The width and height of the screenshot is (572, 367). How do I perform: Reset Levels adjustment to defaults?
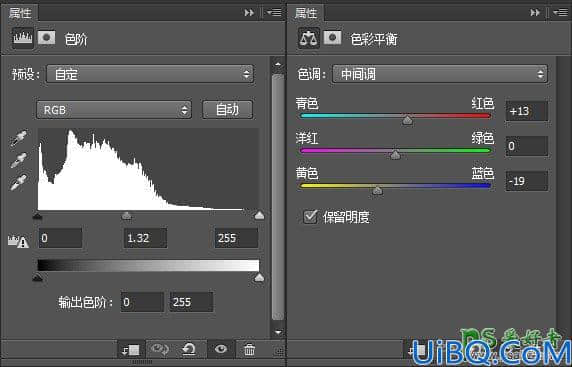click(189, 349)
